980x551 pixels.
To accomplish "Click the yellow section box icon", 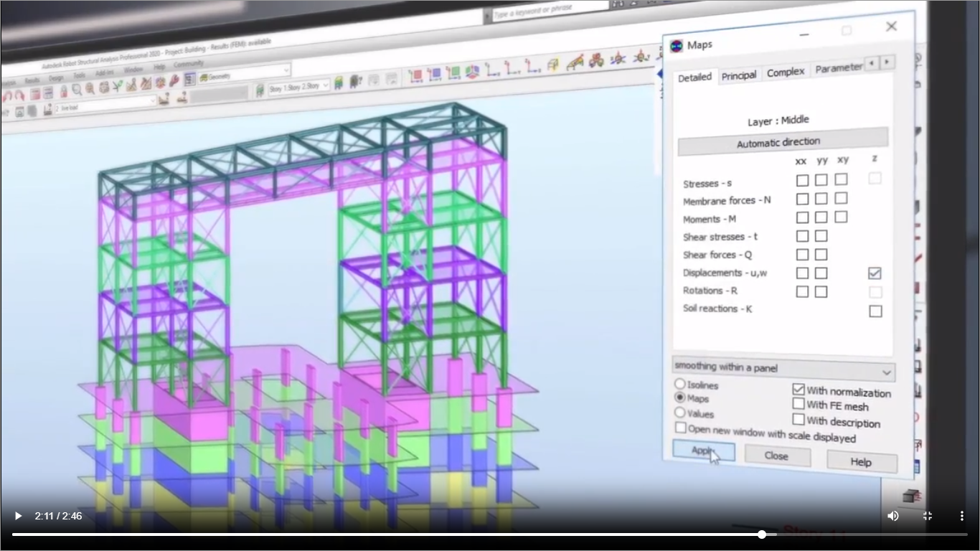I will click(552, 65).
